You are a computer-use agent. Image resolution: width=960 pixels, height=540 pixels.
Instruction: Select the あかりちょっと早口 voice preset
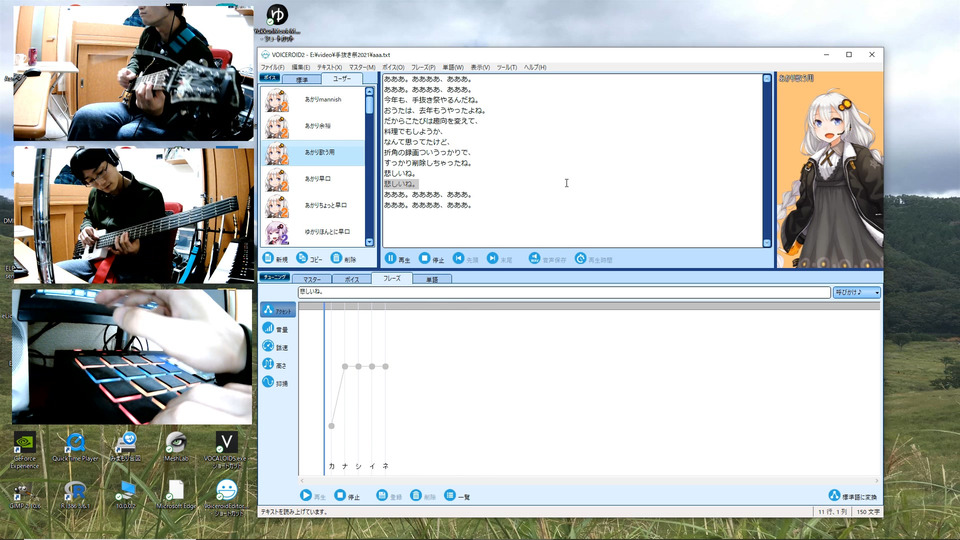[x=313, y=205]
